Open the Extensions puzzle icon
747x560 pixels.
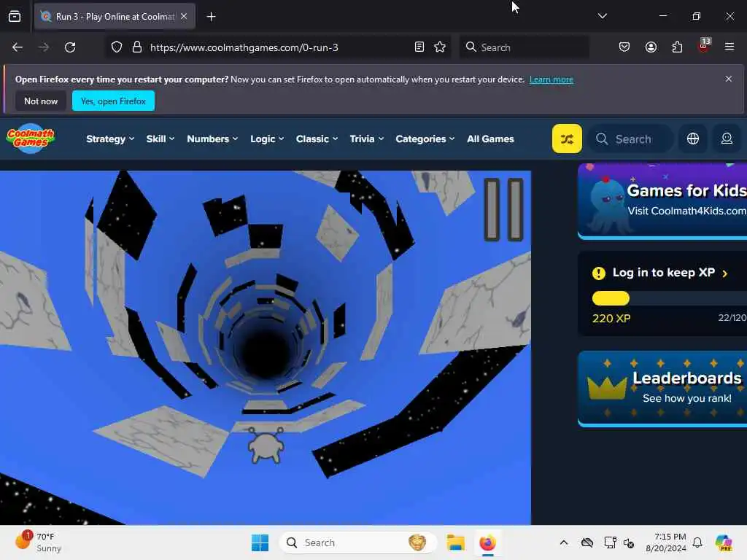677,47
